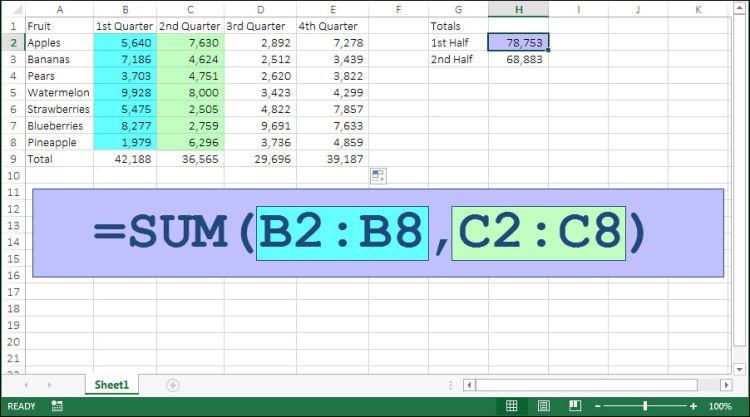This screenshot has width=750, height=417.
Task: Add a new sheet with plus button
Action: pos(173,385)
